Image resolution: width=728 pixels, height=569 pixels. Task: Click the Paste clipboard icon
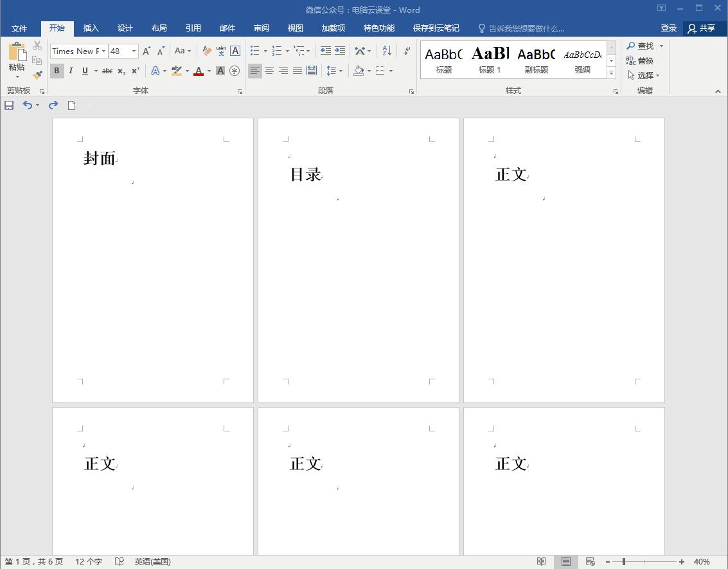coord(17,51)
